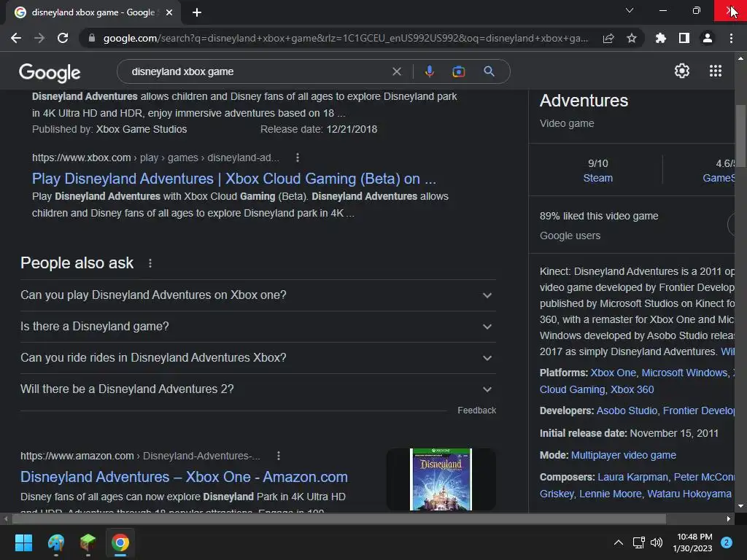Click the vertical scrollbar up arrow

point(740,58)
